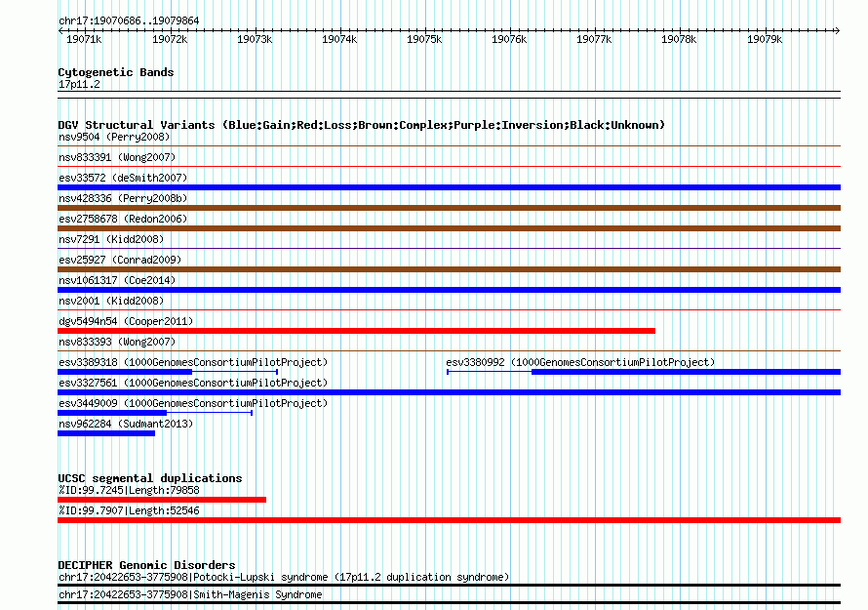Viewport: 868px width, 610px height.
Task: Open nsv962284 (Sudmant2013) label
Action: pyautogui.click(x=126, y=424)
